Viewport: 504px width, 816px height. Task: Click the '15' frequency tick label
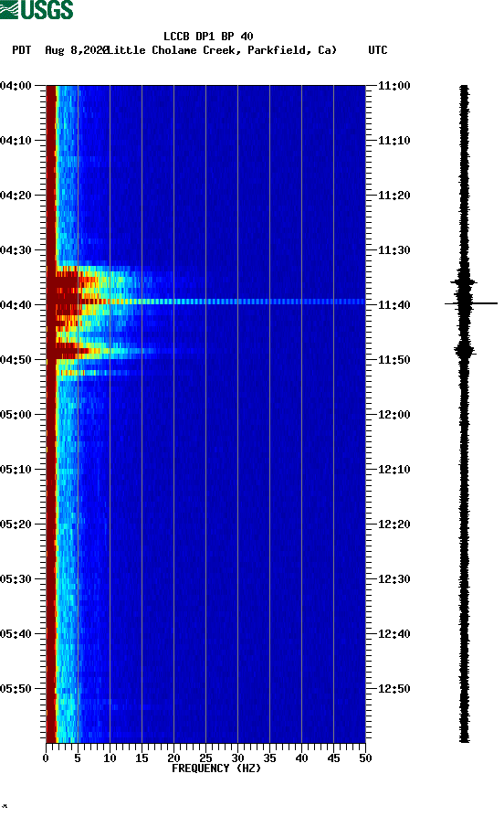pyautogui.click(x=142, y=758)
